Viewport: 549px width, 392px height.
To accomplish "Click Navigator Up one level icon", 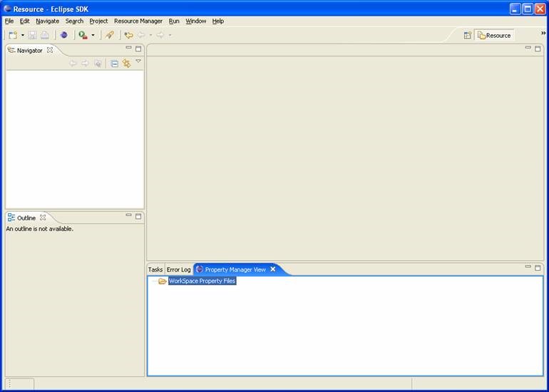I will 98,63.
